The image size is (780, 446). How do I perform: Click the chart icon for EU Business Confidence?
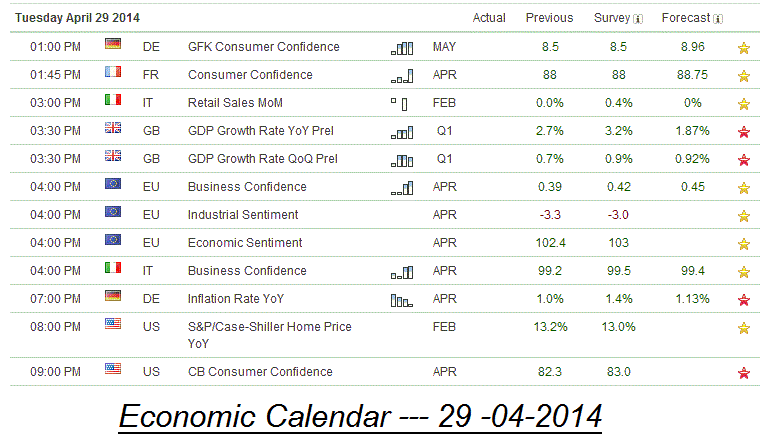click(401, 187)
